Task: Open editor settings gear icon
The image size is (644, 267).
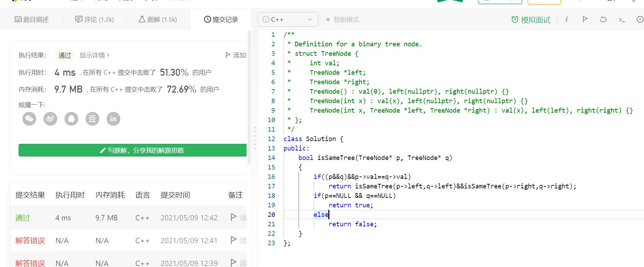Action: (x=640, y=20)
